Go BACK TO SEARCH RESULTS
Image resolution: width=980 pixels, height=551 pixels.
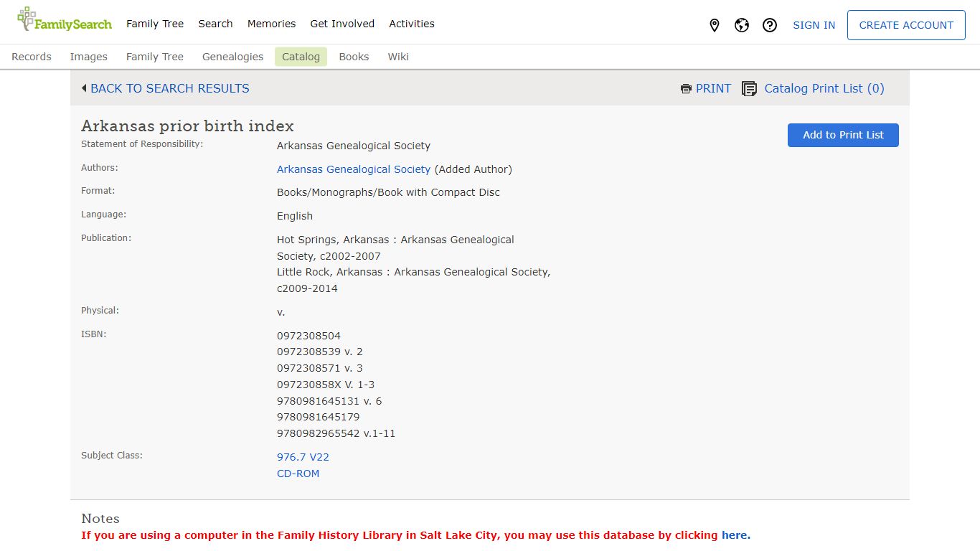pyautogui.click(x=170, y=88)
